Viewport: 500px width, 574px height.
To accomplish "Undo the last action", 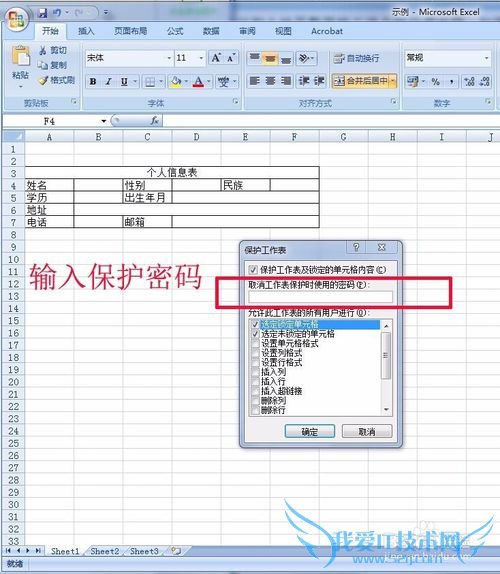I will click(x=57, y=13).
